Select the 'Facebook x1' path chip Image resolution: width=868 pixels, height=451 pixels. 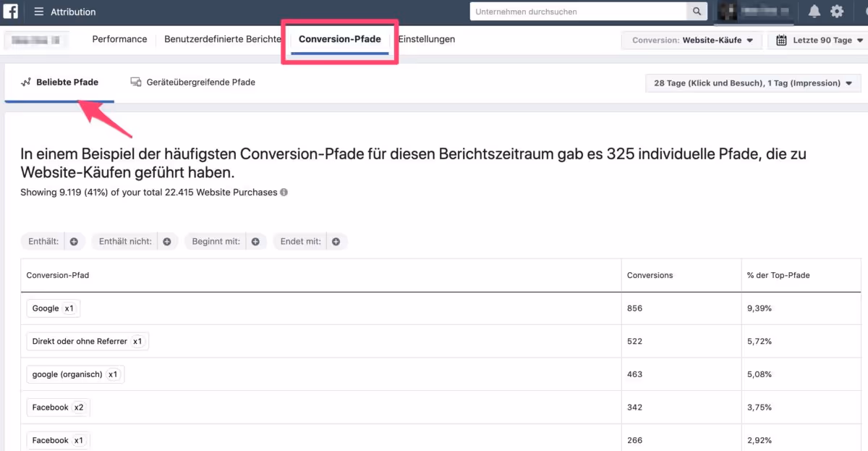[x=59, y=441]
